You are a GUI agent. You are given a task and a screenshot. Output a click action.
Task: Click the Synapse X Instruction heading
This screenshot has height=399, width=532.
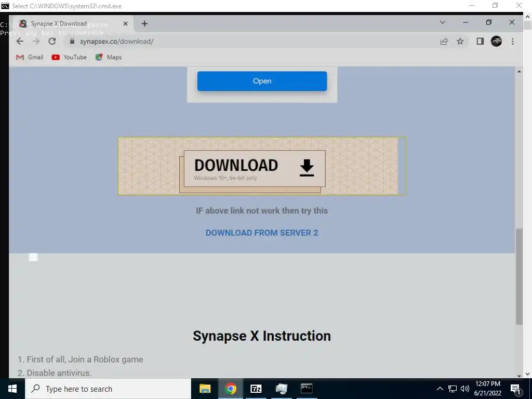click(262, 336)
